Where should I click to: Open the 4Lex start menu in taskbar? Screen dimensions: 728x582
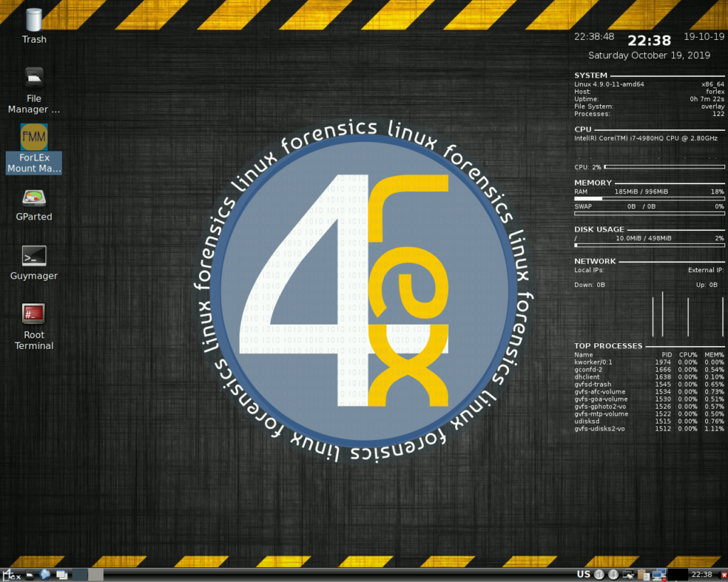tap(11, 575)
